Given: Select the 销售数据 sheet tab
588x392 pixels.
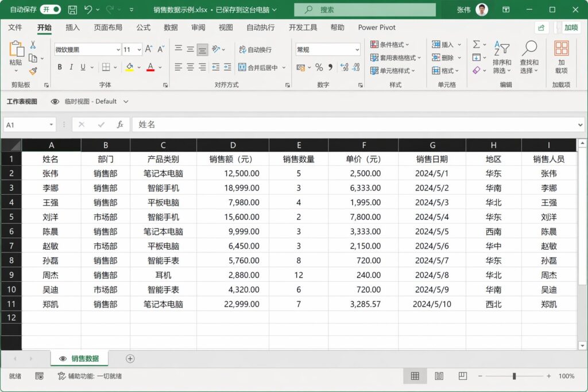Looking at the screenshot, I should point(79,359).
